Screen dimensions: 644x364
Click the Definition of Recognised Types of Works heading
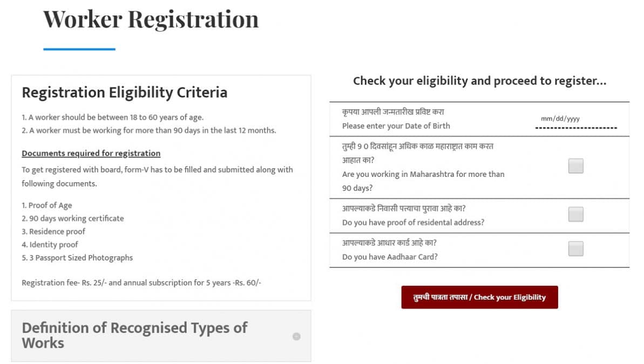pyautogui.click(x=134, y=335)
